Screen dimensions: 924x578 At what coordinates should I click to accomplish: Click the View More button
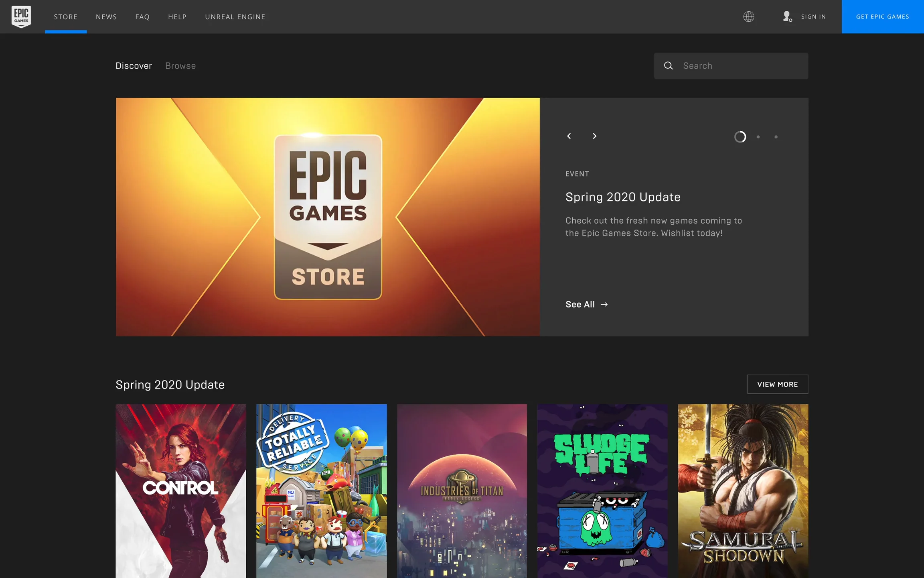click(x=777, y=384)
